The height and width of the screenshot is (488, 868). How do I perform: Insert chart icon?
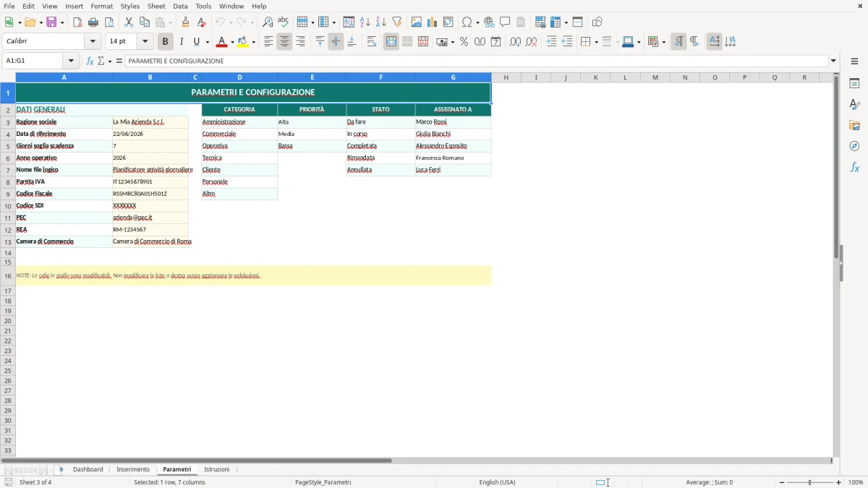[x=433, y=22]
